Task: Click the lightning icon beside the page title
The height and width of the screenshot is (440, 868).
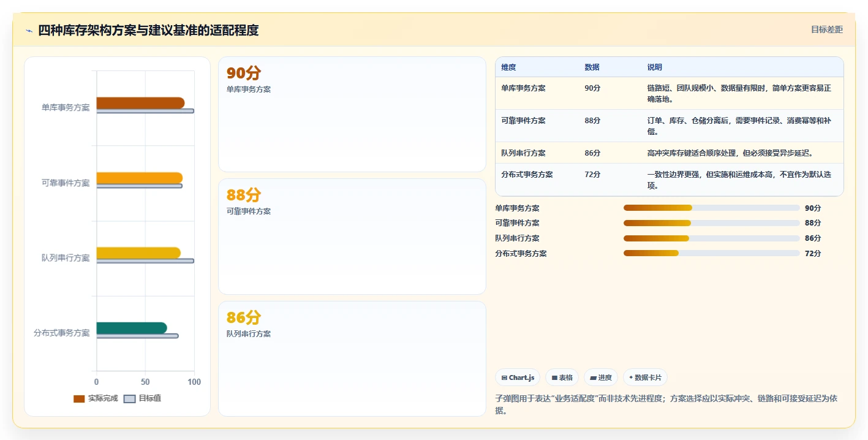Action: click(29, 31)
